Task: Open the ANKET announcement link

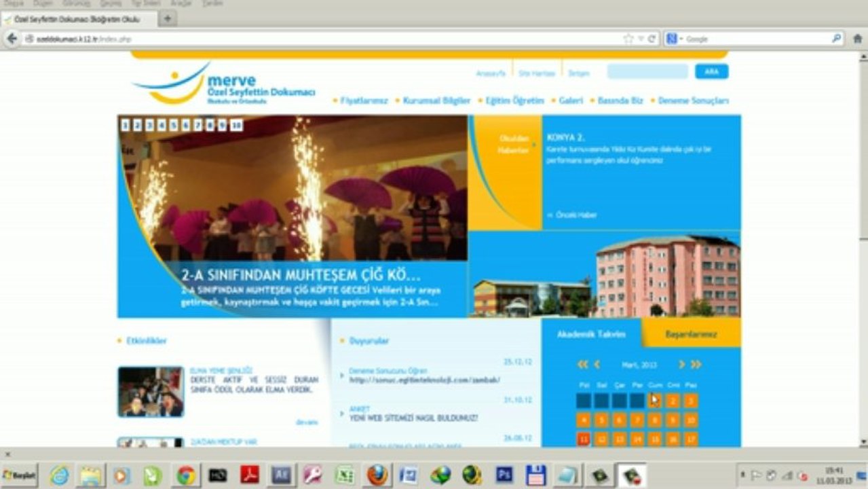Action: click(359, 409)
